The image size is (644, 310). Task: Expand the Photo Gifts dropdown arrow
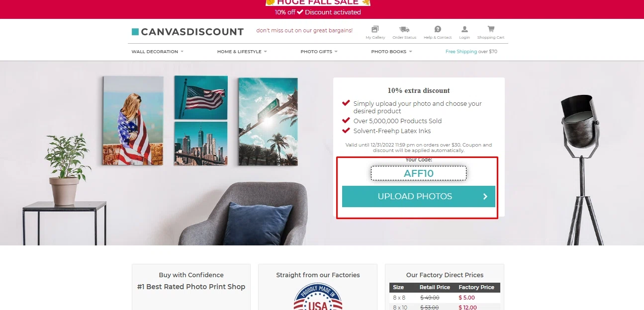336,52
